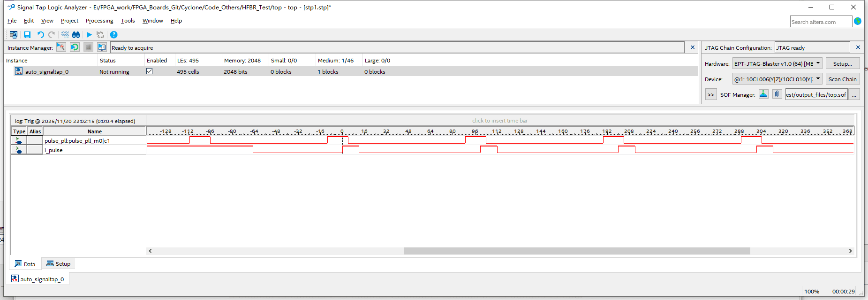Open the blue Help question mark icon
The height and width of the screenshot is (300, 868).
click(x=113, y=35)
